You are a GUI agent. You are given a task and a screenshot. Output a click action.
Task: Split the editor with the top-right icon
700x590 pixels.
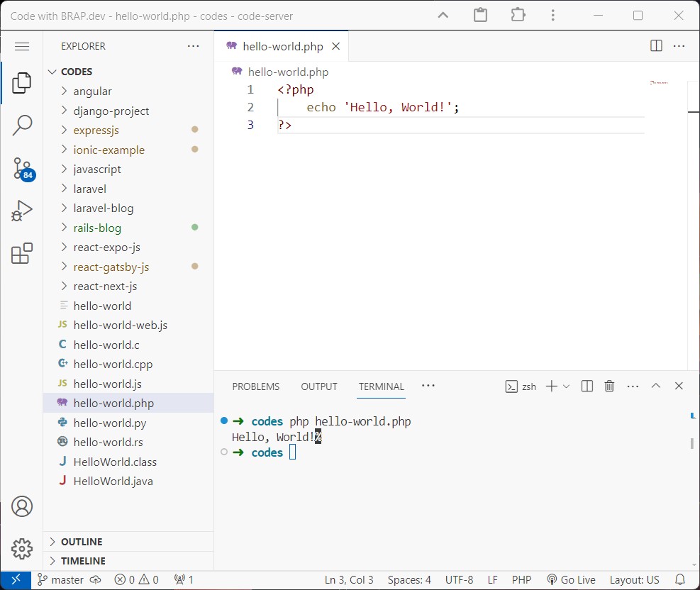(x=655, y=45)
